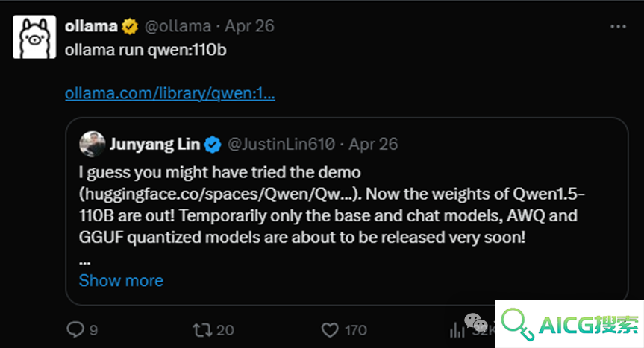The width and height of the screenshot is (644, 348).
Task: Open the @JustinLin610 handle
Action: coord(281,145)
